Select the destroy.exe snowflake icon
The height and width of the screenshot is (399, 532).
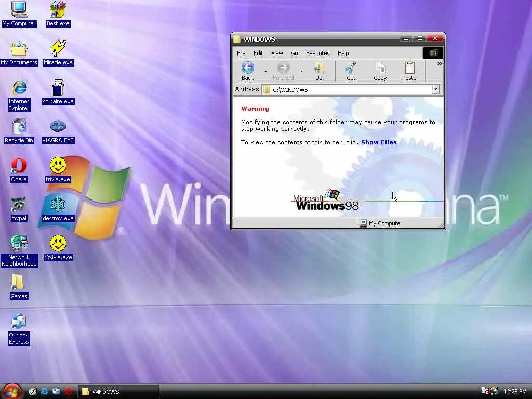[x=58, y=209]
